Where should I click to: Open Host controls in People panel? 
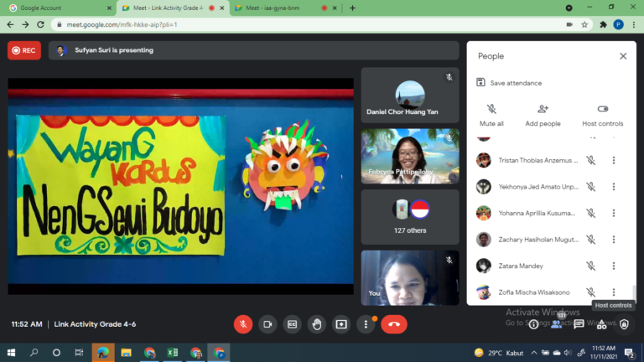(x=602, y=114)
